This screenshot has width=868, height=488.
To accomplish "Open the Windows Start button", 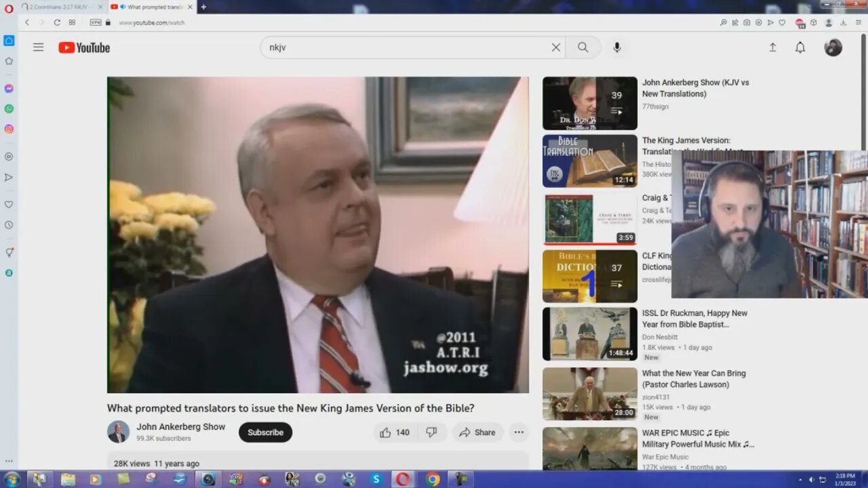I will (12, 479).
